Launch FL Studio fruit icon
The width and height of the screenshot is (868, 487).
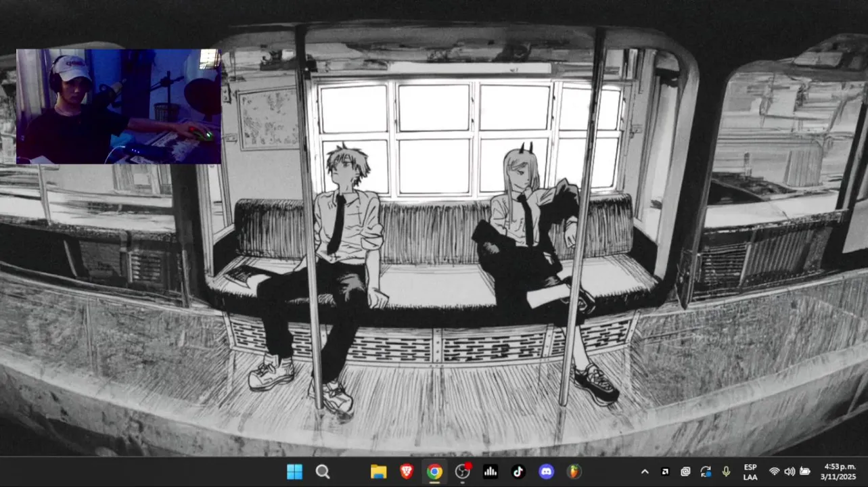[x=574, y=471]
